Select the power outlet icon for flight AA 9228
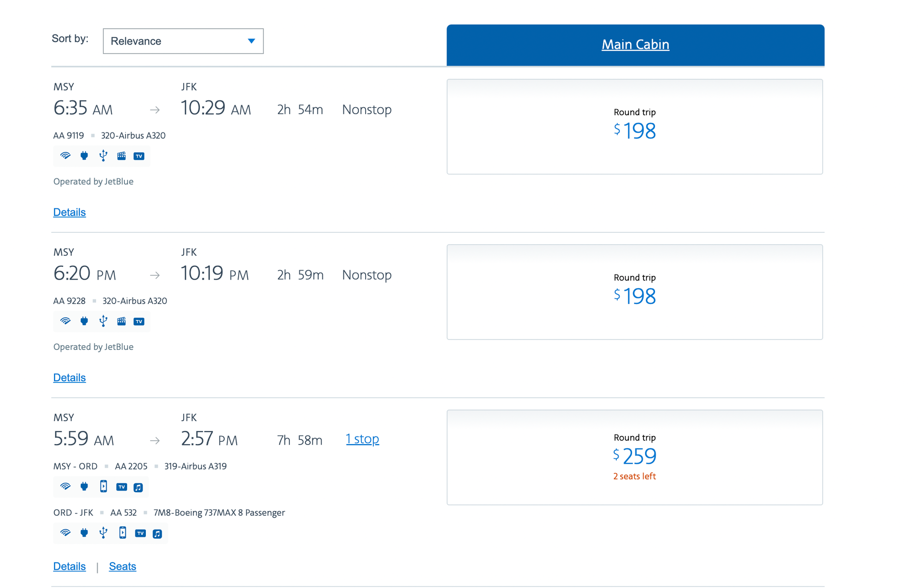 [x=85, y=321]
